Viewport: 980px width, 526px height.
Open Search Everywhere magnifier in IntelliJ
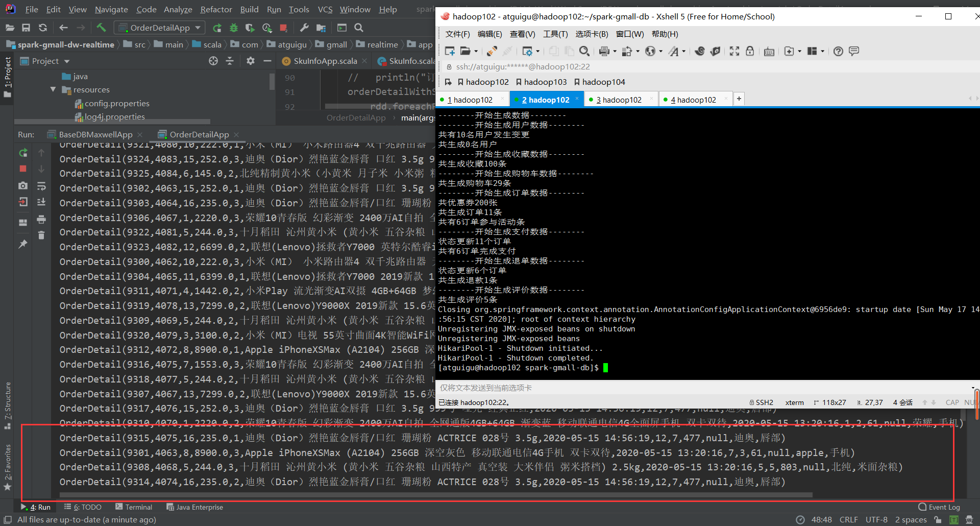[x=359, y=28]
